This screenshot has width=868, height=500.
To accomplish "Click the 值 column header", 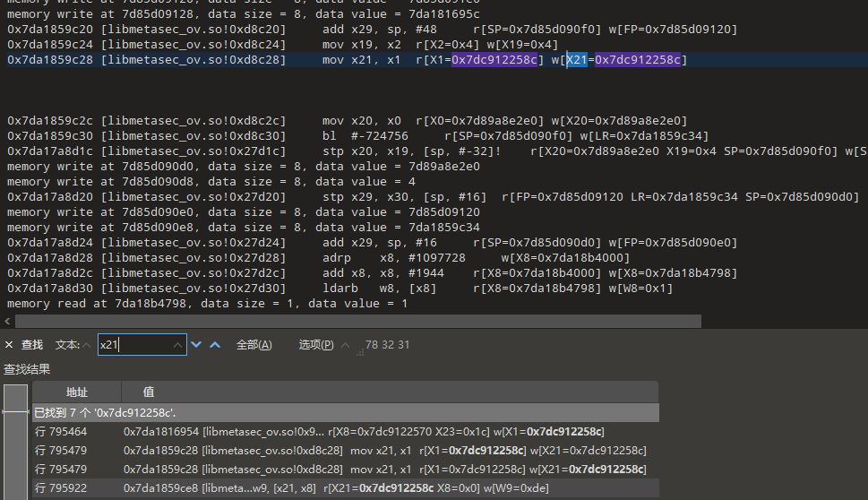I will (x=149, y=392).
